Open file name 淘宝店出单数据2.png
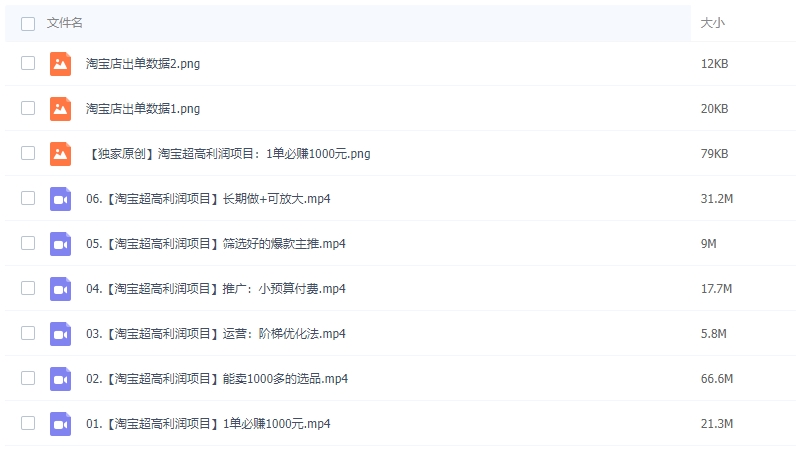Screen dimensions: 796x459 point(143,64)
